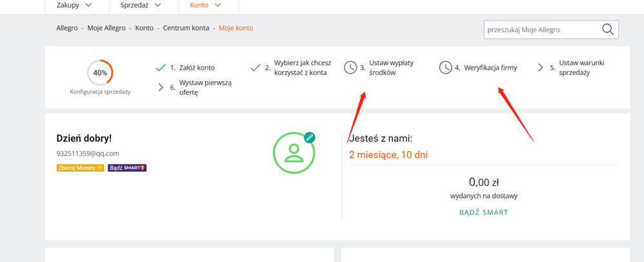Viewport: 644px width, 262px height.
Task: Click the Zbieraj Monety badge
Action: pyautogui.click(x=81, y=168)
